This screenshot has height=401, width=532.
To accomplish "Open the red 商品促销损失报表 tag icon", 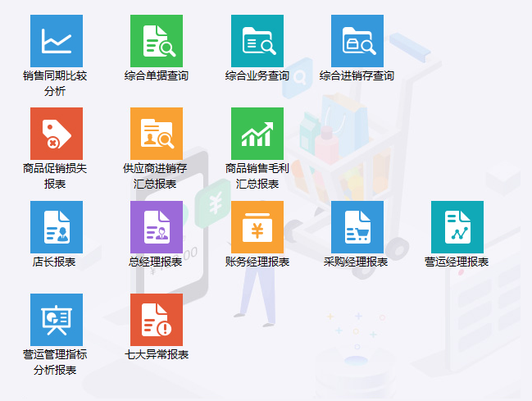I will (56, 134).
